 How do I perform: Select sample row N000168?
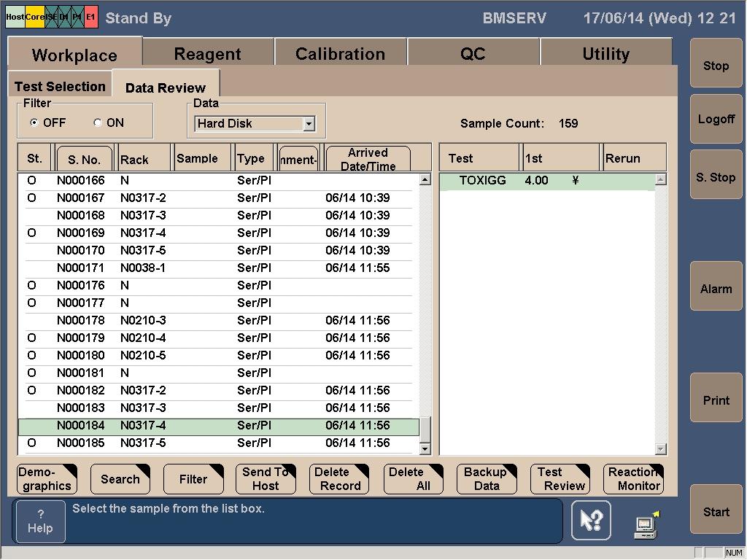coord(219,215)
